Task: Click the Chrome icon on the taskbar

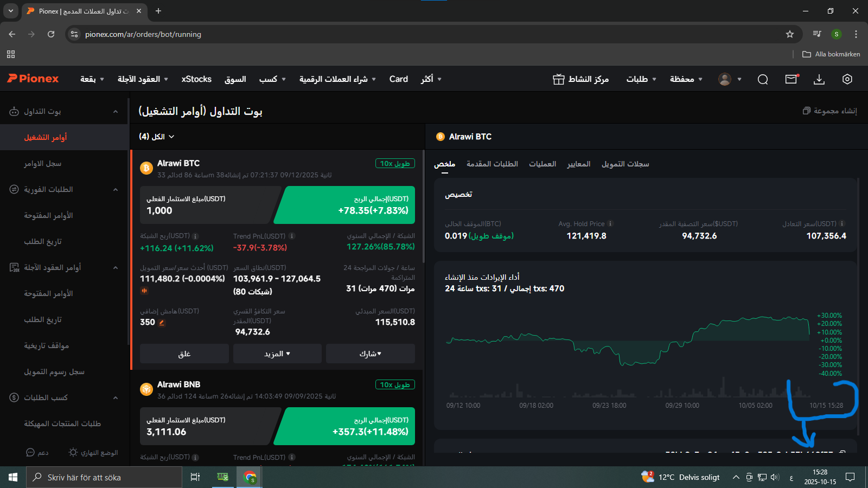Action: (250, 477)
